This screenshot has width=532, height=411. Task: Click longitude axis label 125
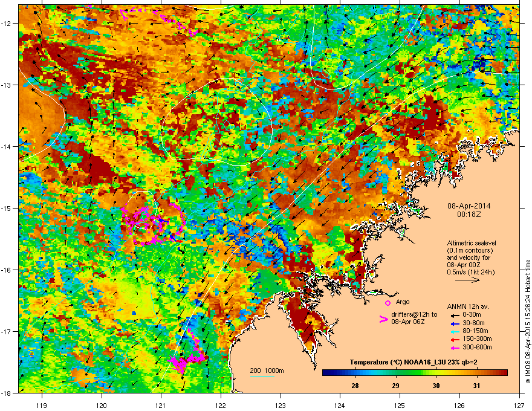(400, 405)
